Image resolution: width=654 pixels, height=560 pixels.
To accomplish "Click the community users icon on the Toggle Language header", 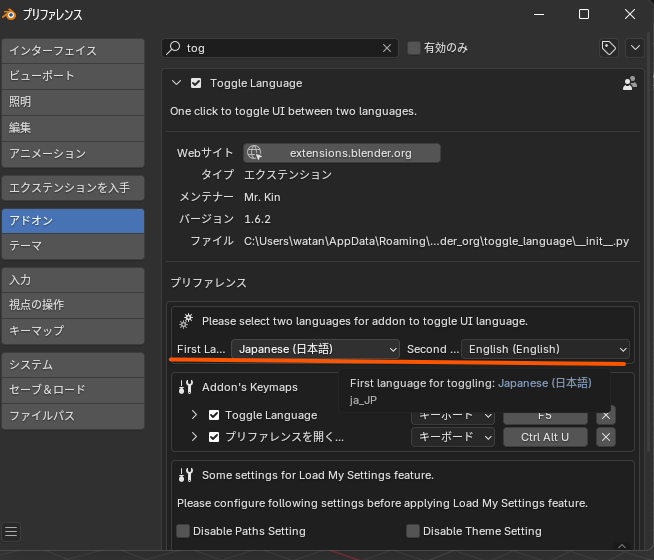I will pyautogui.click(x=630, y=84).
